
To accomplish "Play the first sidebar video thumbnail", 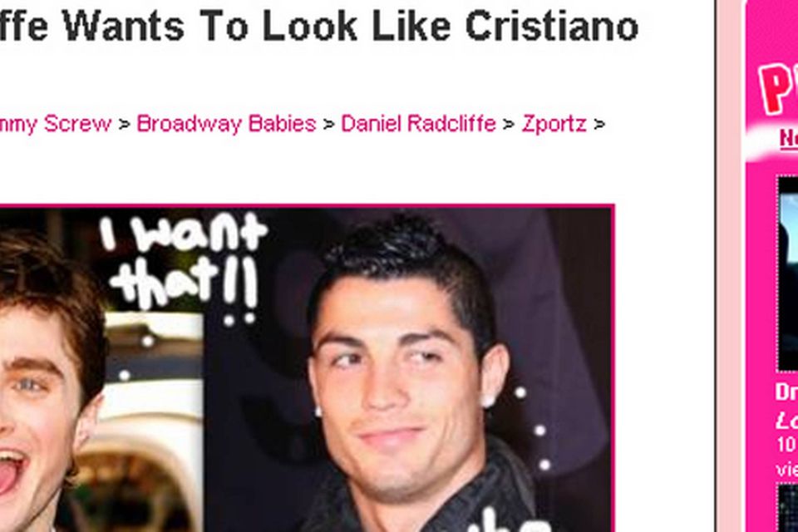I will 787,273.
